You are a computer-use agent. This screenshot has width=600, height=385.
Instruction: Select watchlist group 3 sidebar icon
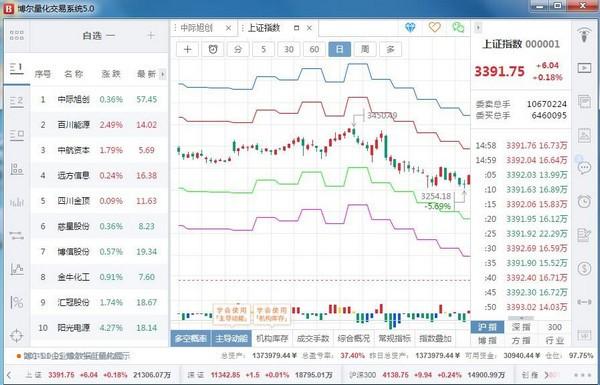point(16,135)
